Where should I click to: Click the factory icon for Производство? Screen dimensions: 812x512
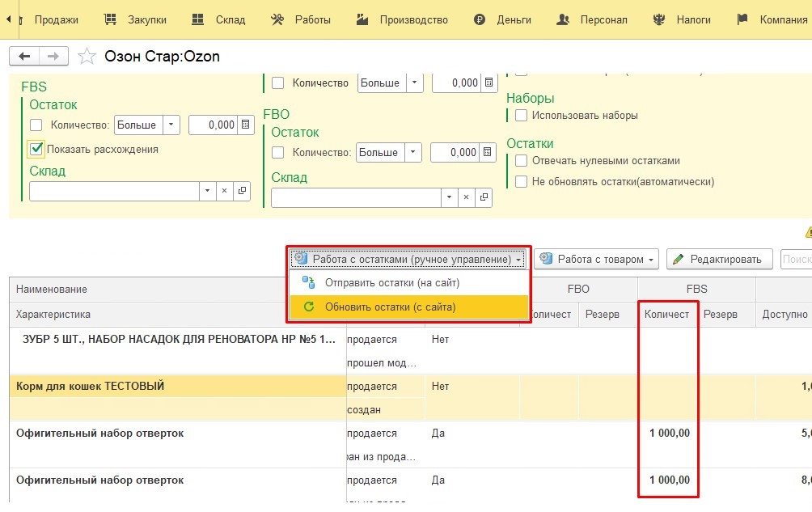click(x=362, y=19)
